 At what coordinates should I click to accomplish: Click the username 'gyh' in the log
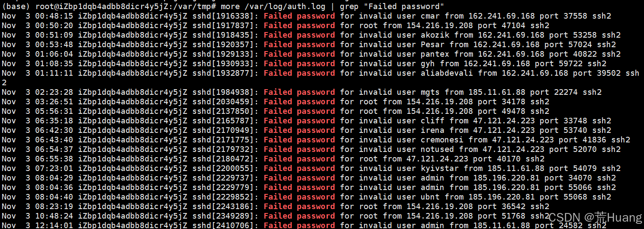[x=428, y=64]
